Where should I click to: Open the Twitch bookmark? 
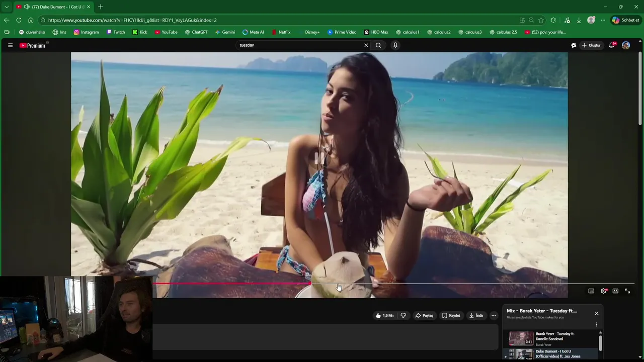[116, 32]
